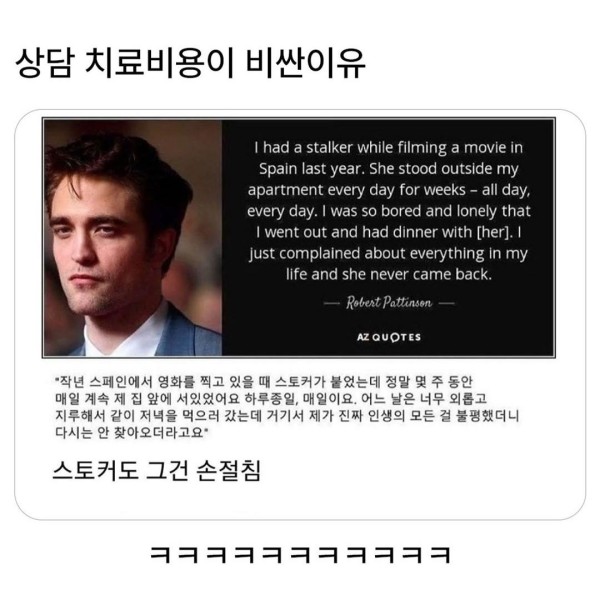Click the line 'I went out and had dinner with [her]'
600x600 pixels.
(x=389, y=232)
